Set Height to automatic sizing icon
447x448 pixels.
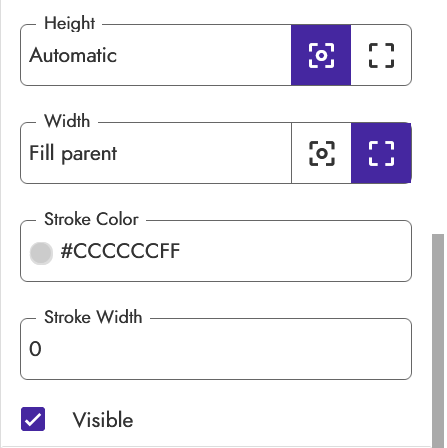point(321,55)
